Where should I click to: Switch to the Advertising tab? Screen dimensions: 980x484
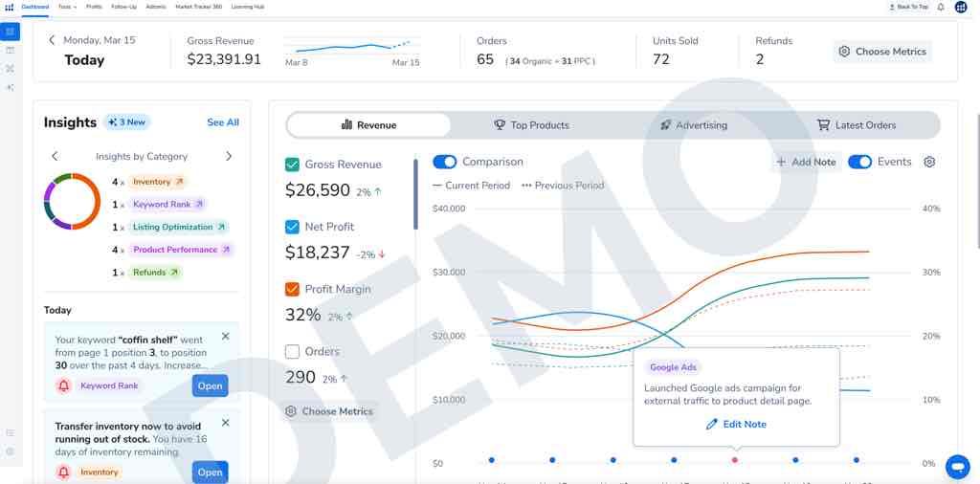(x=694, y=125)
